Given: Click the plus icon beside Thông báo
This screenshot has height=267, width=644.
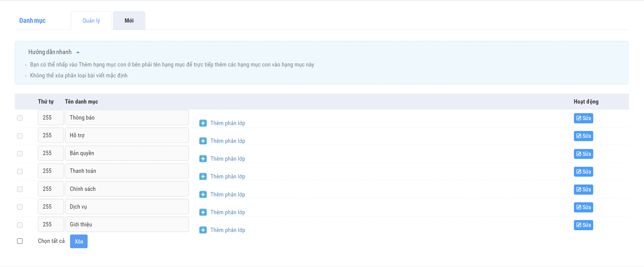Looking at the screenshot, I should point(203,123).
